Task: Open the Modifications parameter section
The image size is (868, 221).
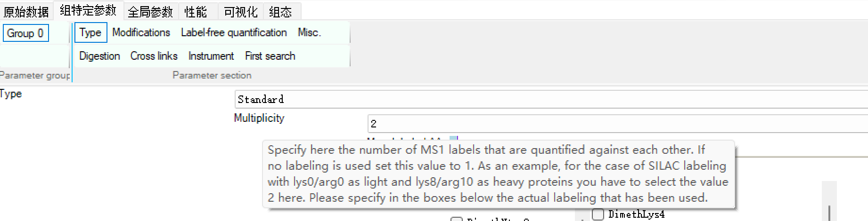Action: click(141, 32)
